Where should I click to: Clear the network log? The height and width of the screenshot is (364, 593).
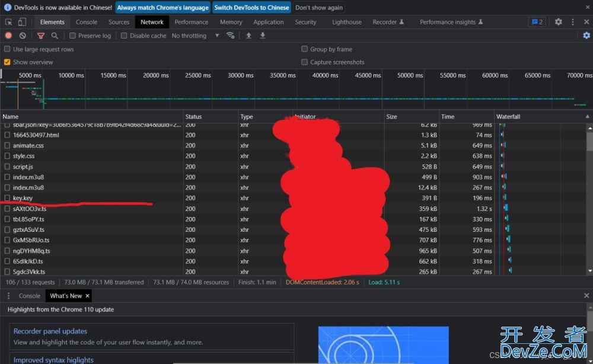click(x=23, y=36)
